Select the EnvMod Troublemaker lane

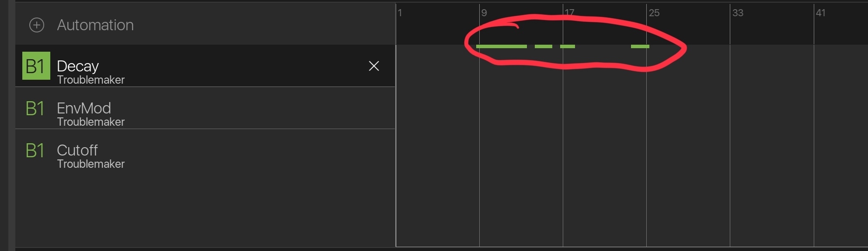pos(205,108)
